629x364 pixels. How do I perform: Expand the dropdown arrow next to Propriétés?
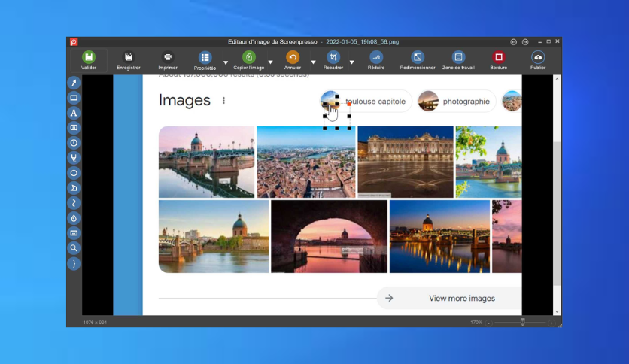(226, 62)
